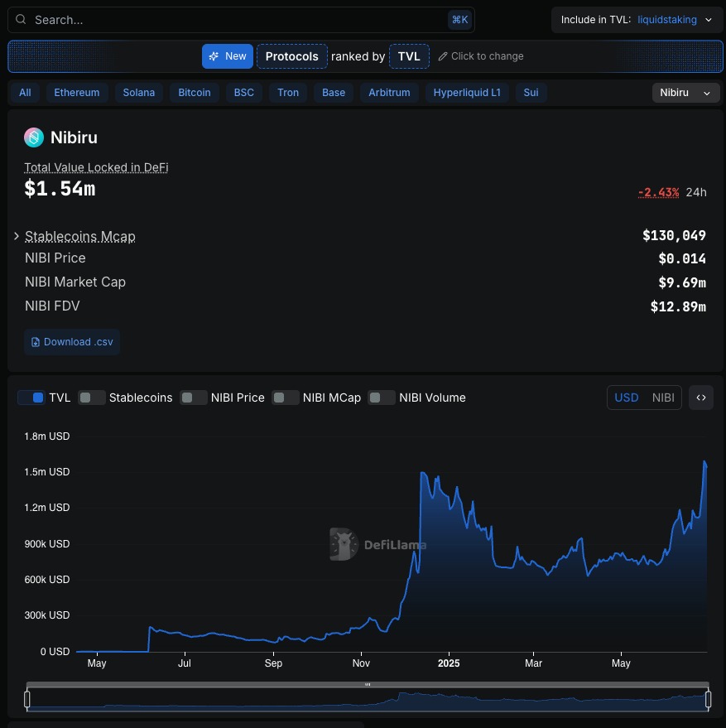
Task: Open the embed chart code icon
Action: tap(701, 398)
